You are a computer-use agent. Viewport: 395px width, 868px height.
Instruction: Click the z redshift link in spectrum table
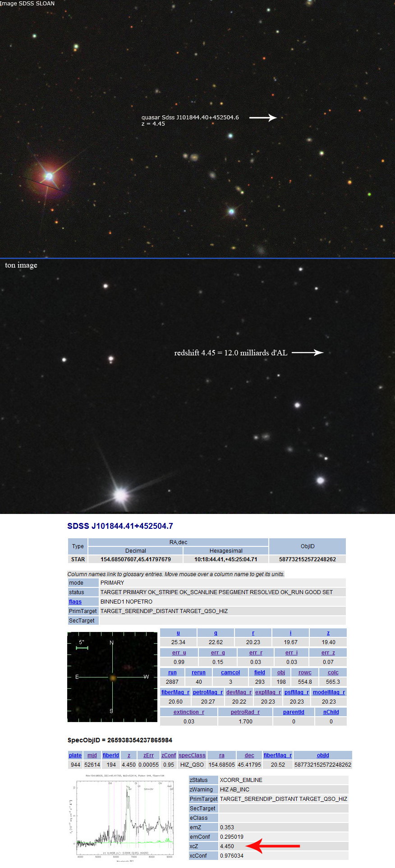[129, 755]
